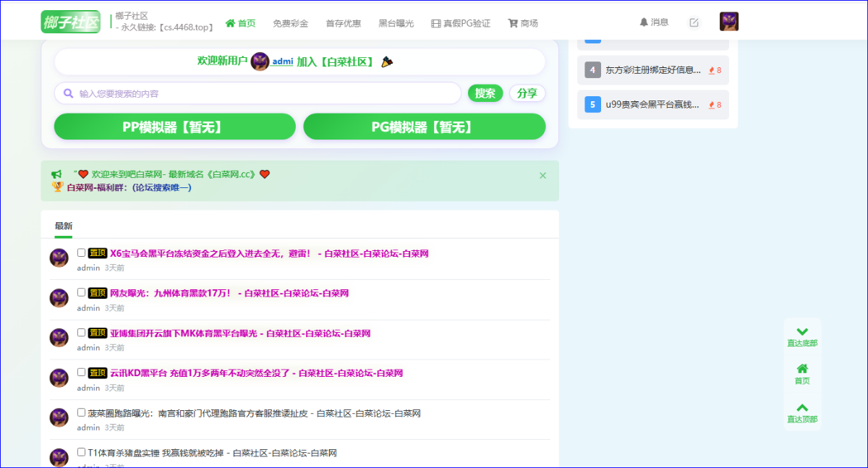
Task: Open ranked item 4 东方彩注册绑定好信息
Action: click(654, 70)
